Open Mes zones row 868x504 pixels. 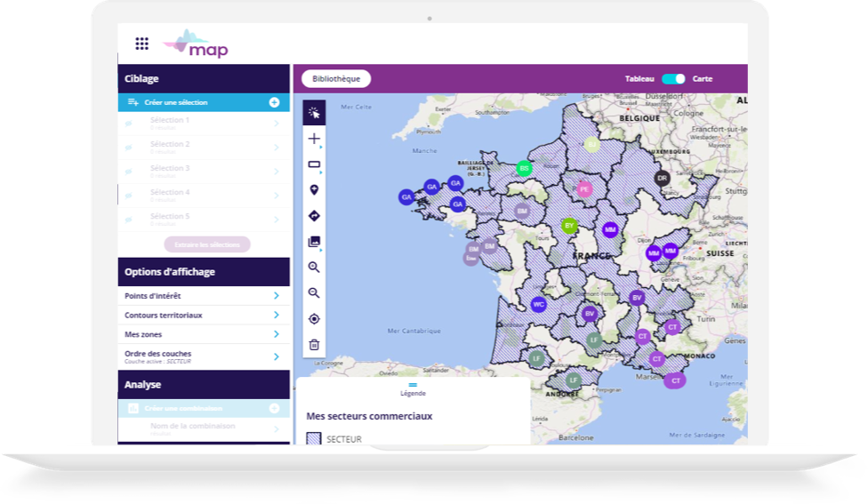tap(204, 334)
